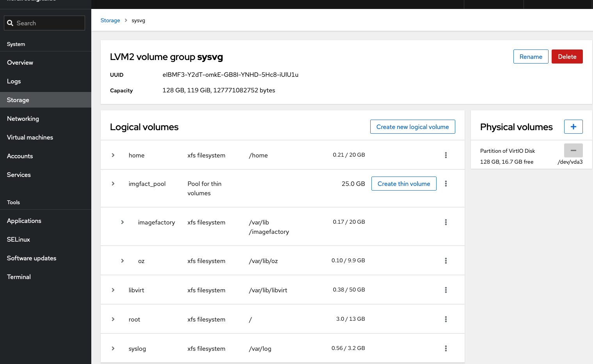Viewport: 593px width, 364px height.
Task: Remove the VirtIO Disk physical volume
Action: [573, 150]
